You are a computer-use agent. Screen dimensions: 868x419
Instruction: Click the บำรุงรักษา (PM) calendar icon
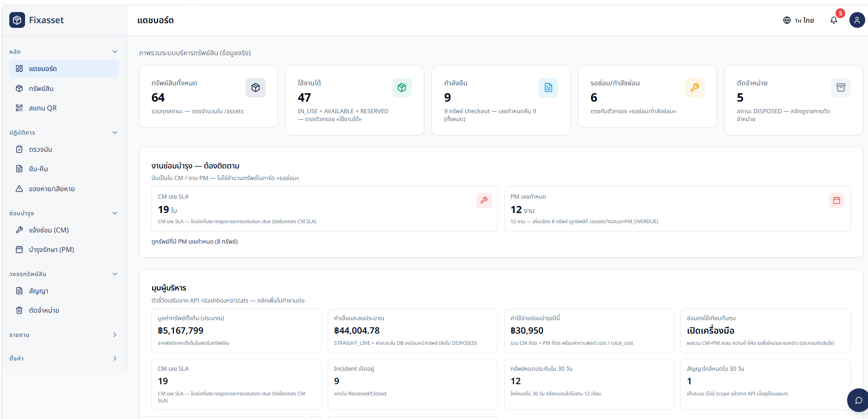coord(19,250)
